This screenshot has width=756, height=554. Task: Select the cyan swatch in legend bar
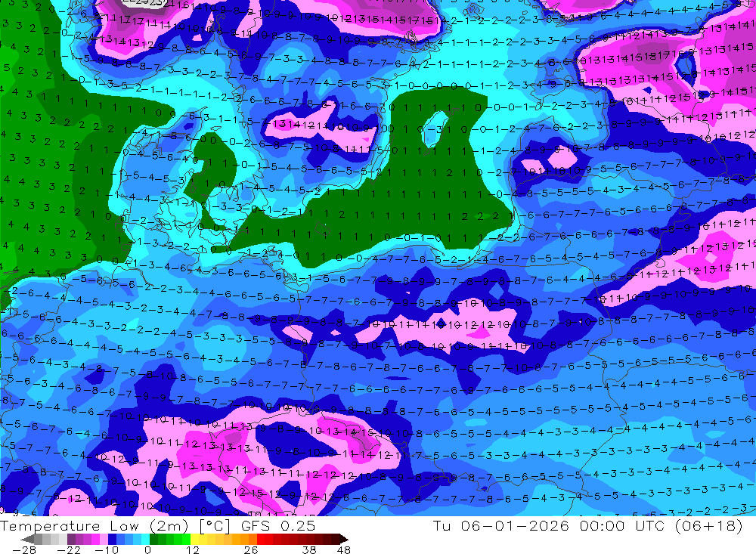(145, 539)
